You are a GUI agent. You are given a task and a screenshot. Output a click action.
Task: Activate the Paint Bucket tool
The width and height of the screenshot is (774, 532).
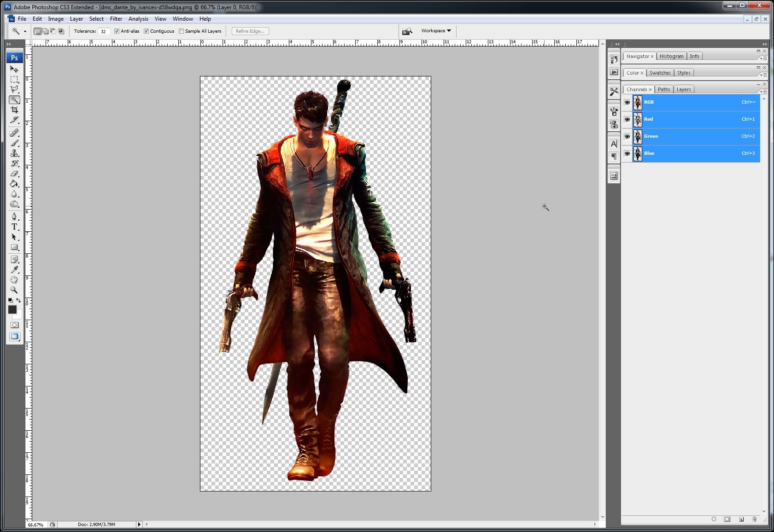pyautogui.click(x=14, y=184)
